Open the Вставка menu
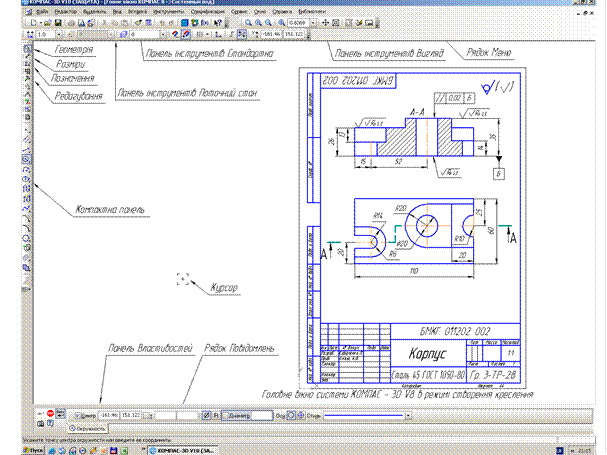The image size is (607, 455). 137,12
